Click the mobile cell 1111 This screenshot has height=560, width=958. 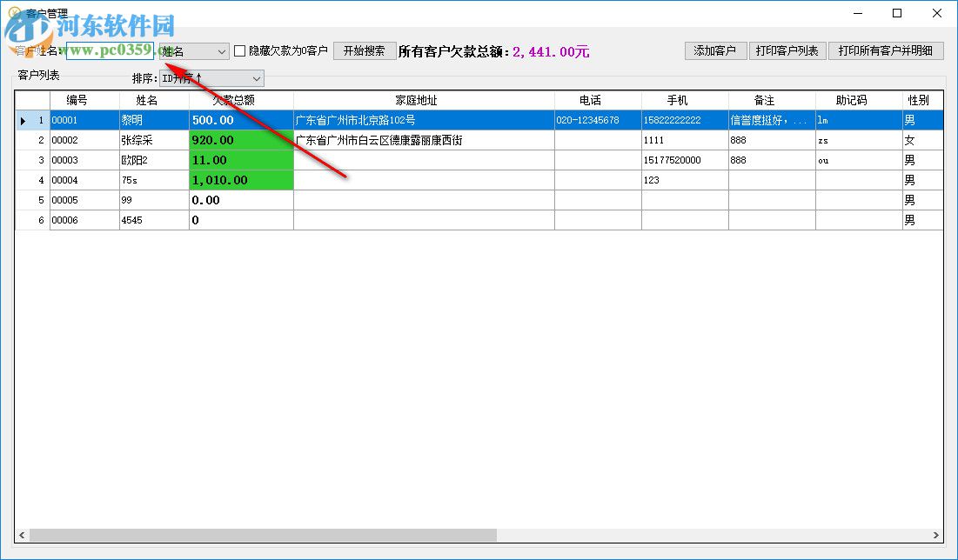pyautogui.click(x=684, y=141)
